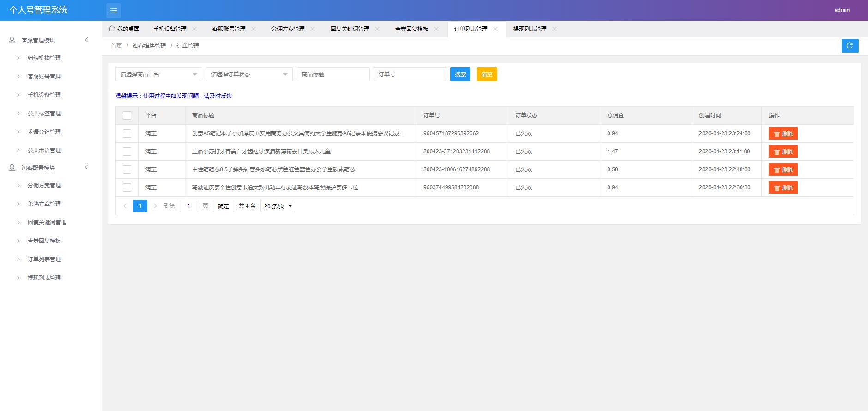Collapse the 客服管理模块 section chevron
Screen dimensions: 868x411
click(x=86, y=40)
